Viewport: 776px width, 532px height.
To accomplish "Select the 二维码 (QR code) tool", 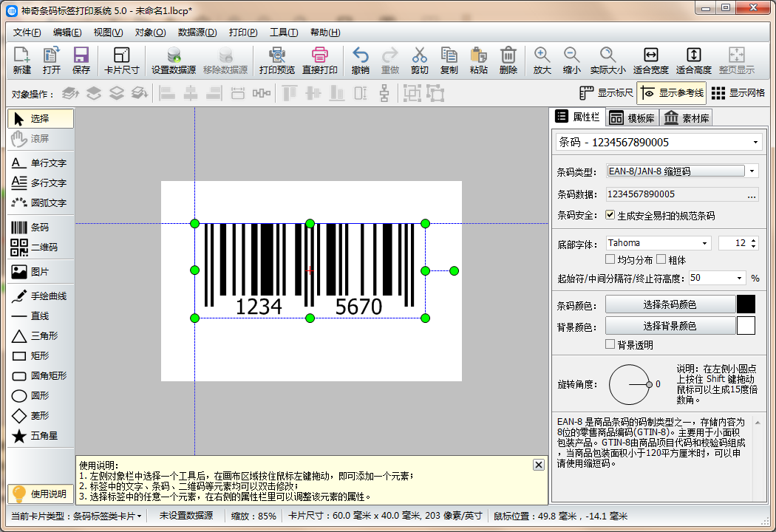I will point(41,248).
